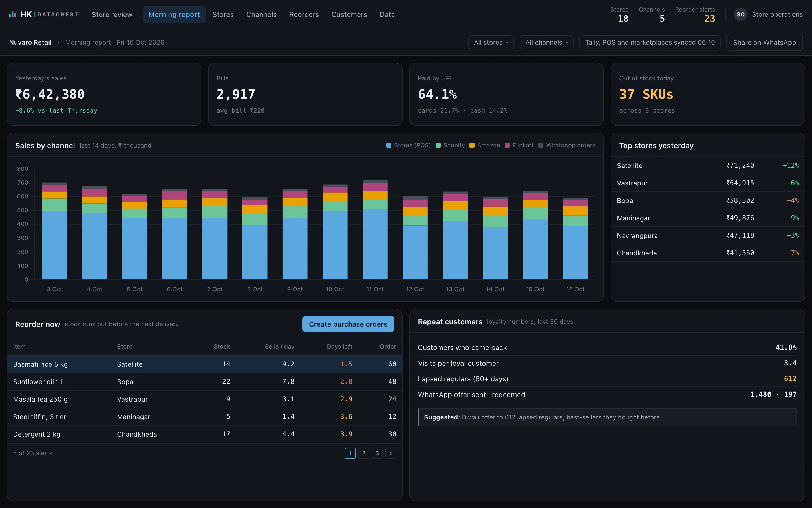Image resolution: width=812 pixels, height=508 pixels.
Task: Open the All channels dropdown
Action: point(546,42)
